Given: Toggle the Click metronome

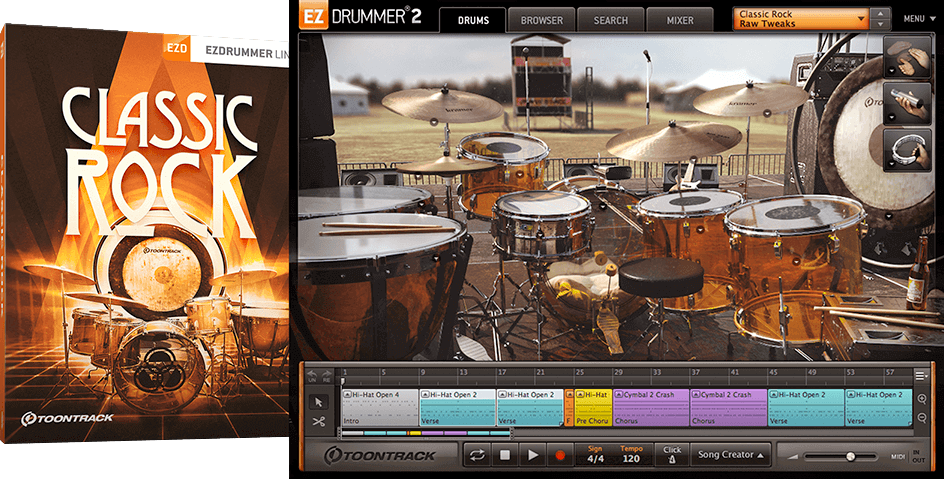Looking at the screenshot, I should [671, 455].
